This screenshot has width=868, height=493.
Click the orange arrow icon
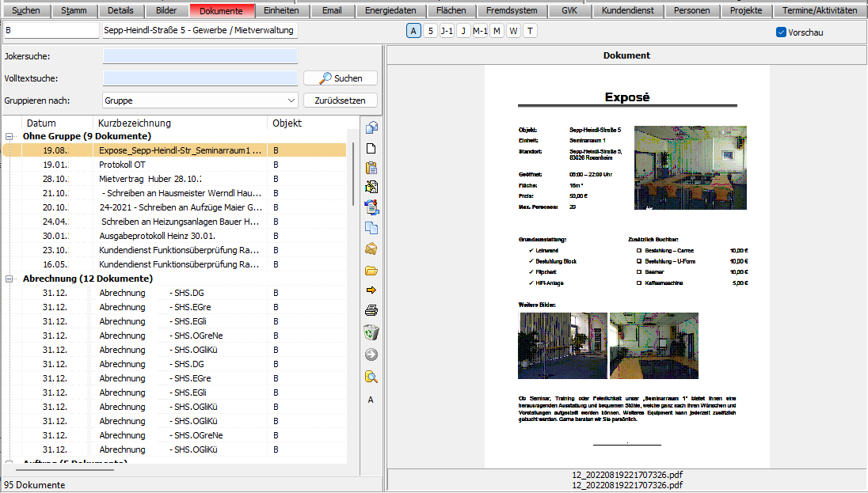(x=371, y=290)
